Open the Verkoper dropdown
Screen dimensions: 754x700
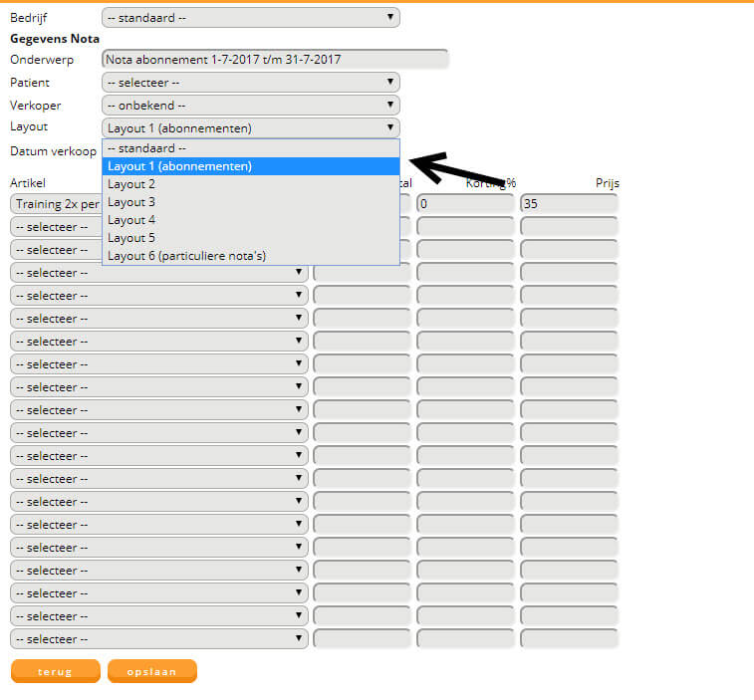pos(250,106)
